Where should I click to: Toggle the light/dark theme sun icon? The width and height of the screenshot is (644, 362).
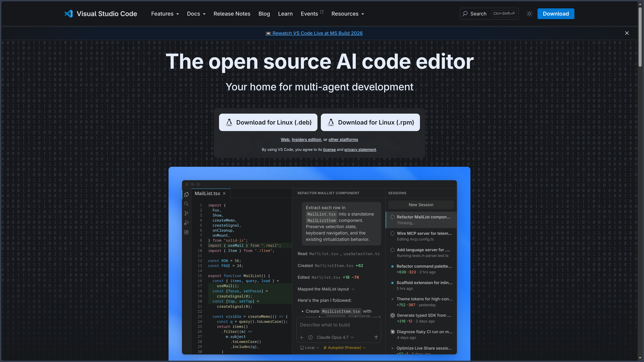(x=529, y=14)
